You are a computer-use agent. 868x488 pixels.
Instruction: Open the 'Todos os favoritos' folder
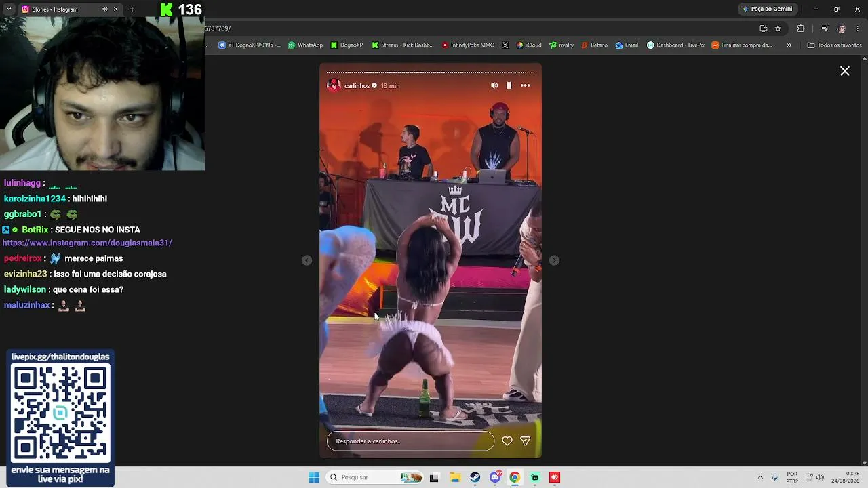coord(834,45)
